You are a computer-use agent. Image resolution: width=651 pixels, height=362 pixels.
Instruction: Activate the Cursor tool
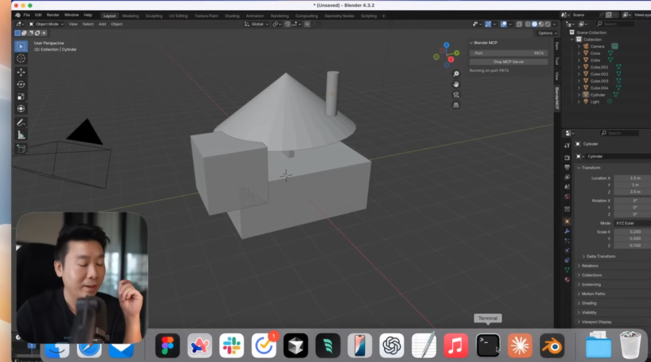point(21,59)
